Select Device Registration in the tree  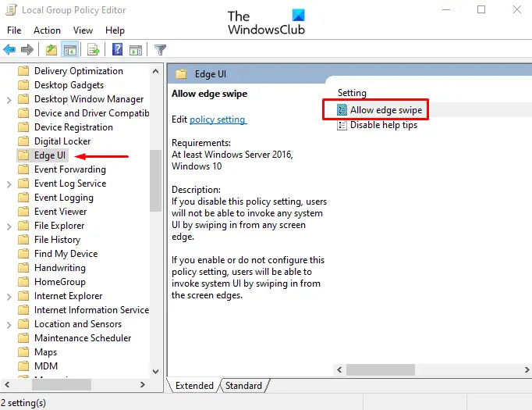click(73, 127)
